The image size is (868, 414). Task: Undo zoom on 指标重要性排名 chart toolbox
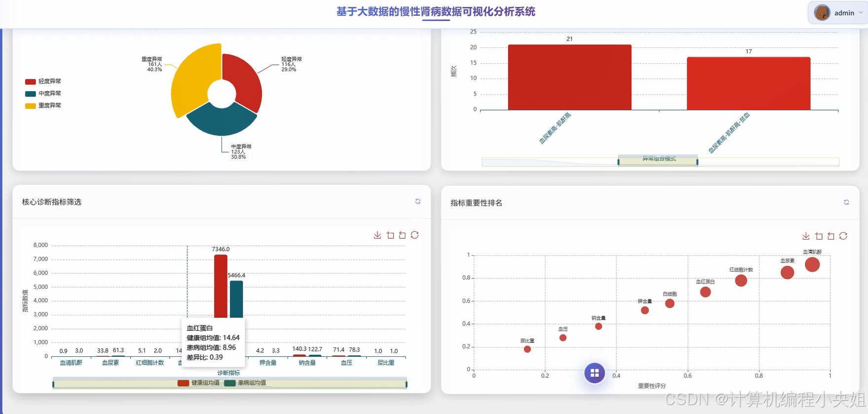[831, 236]
